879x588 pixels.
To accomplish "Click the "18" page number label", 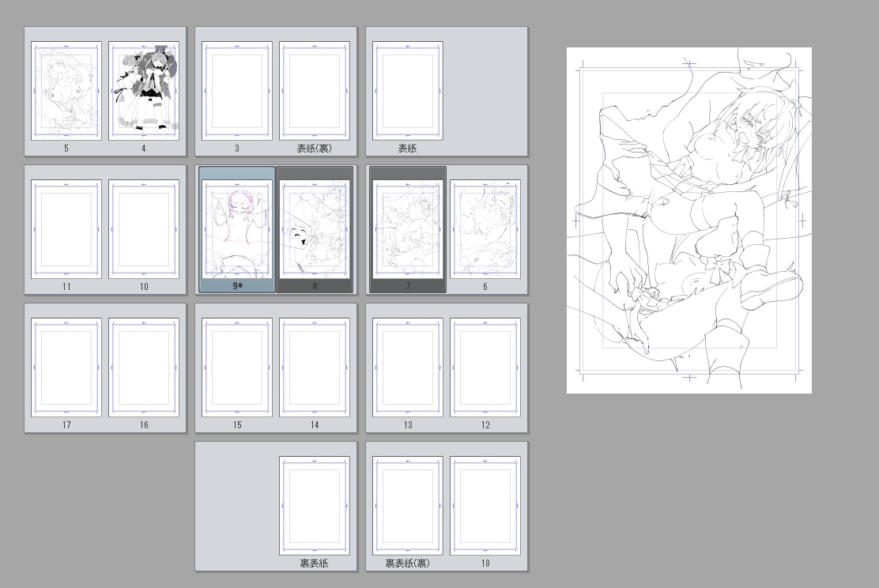I will click(x=485, y=563).
